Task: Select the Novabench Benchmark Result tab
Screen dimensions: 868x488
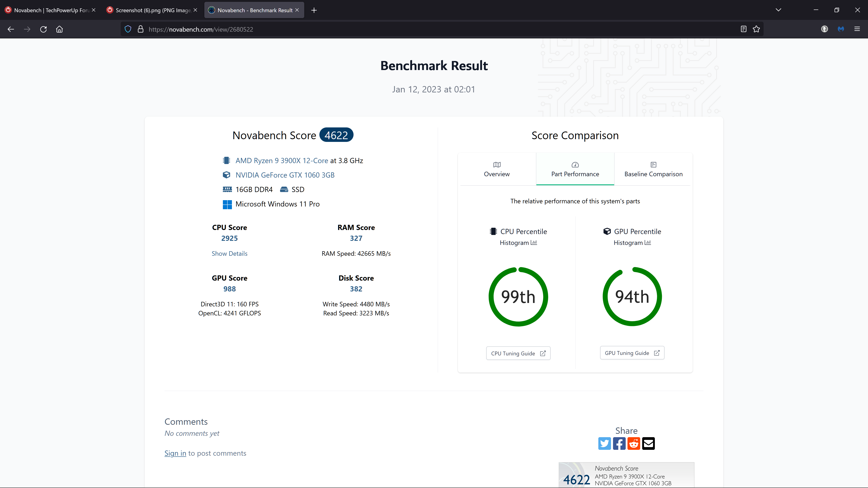Action: click(x=254, y=10)
